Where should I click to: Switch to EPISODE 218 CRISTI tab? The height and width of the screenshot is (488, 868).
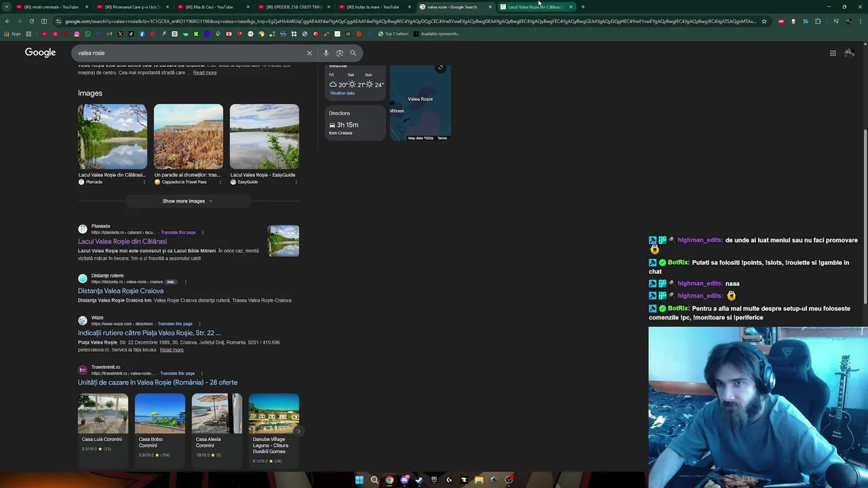tap(293, 7)
